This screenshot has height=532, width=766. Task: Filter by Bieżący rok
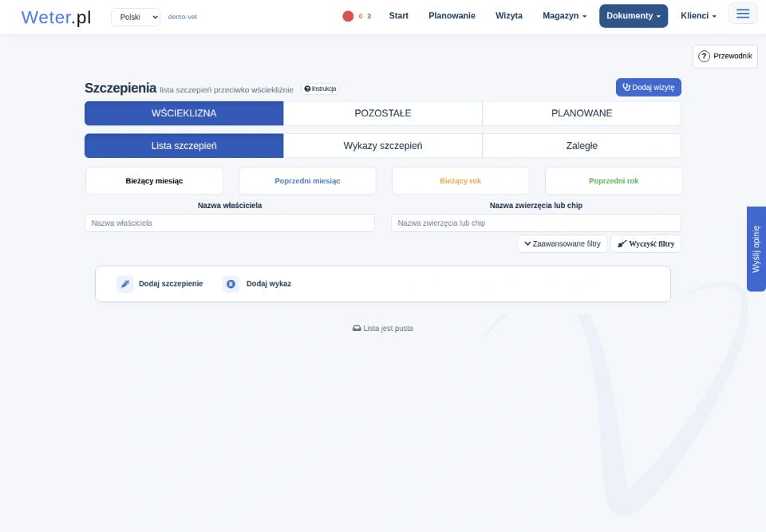[460, 181]
